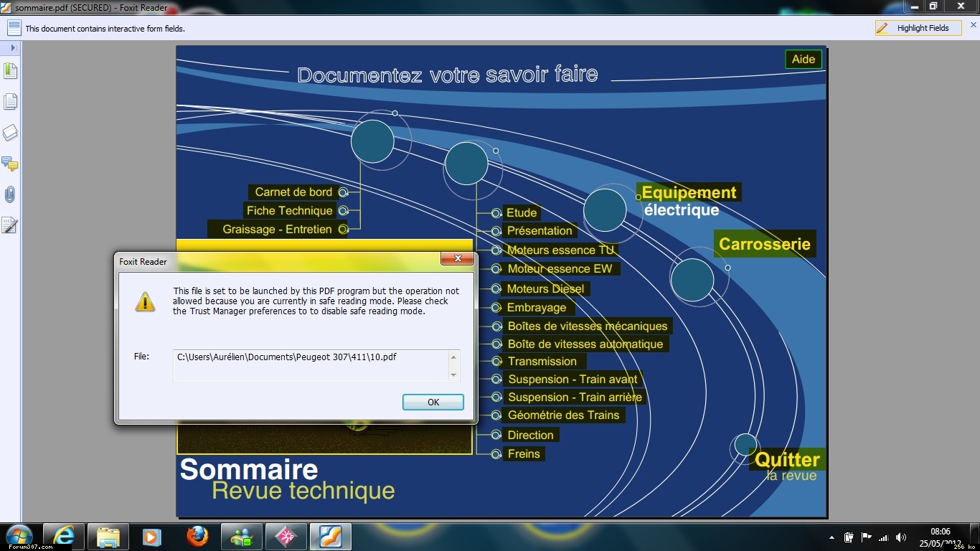Open the Moteurs Diesel chapter
The image size is (980, 551).
[546, 289]
